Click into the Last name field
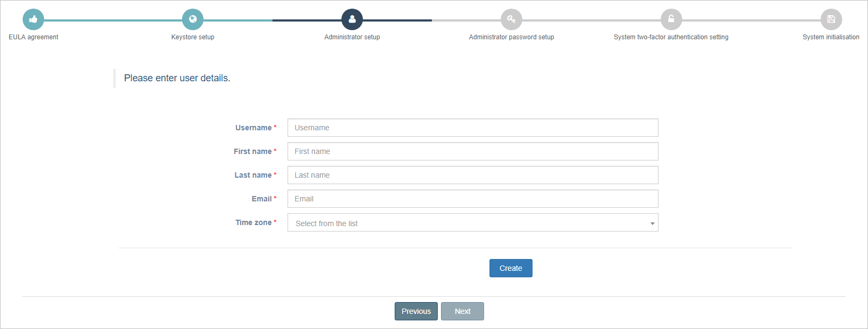 pos(473,175)
